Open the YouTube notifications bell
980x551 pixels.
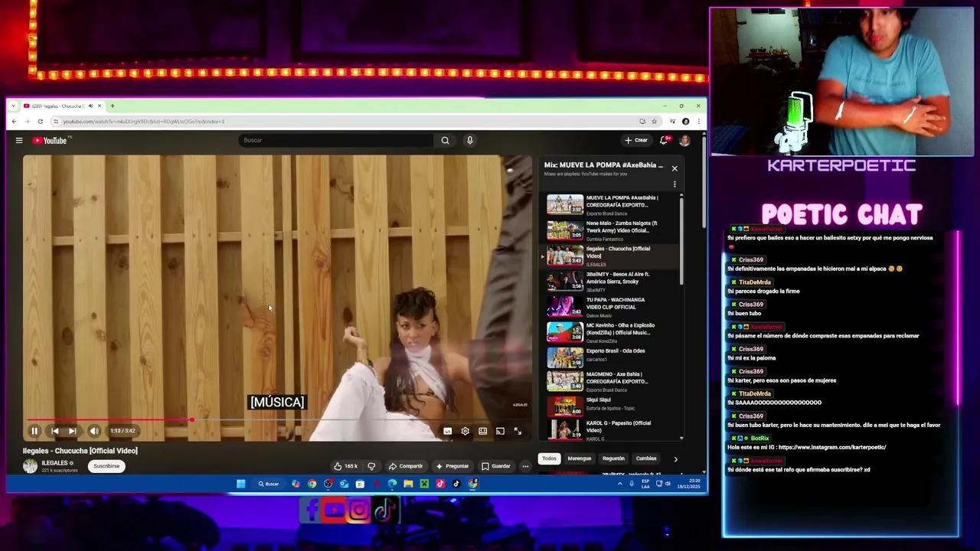coord(665,140)
